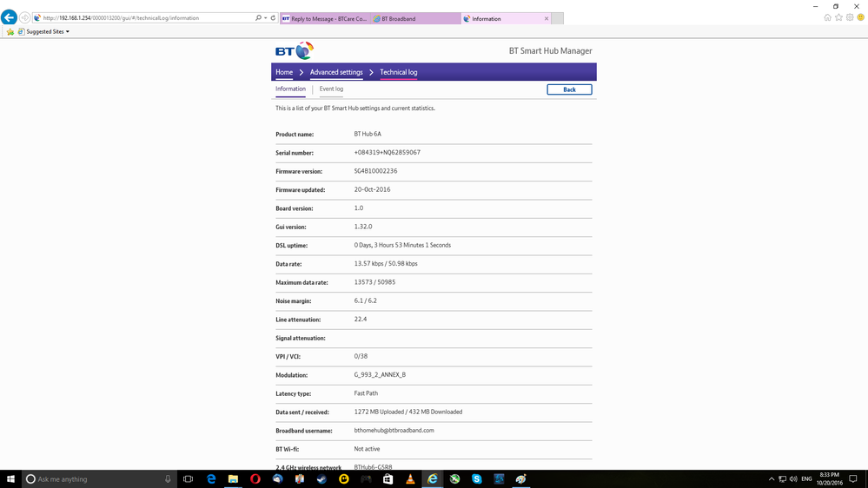Click Product name value BT Hub 6A
868x488 pixels.
368,134
